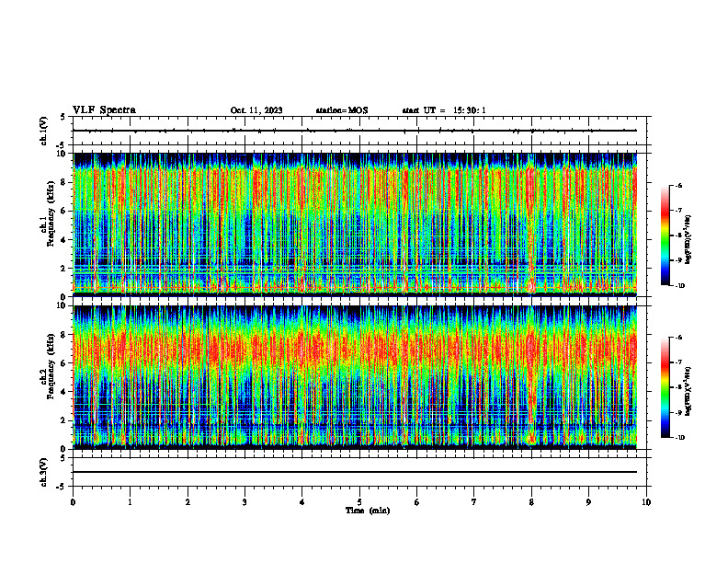Click the "-10" label on ch.2 colorbar
Image resolution: width=728 pixels, height=563 pixels.
[679, 438]
